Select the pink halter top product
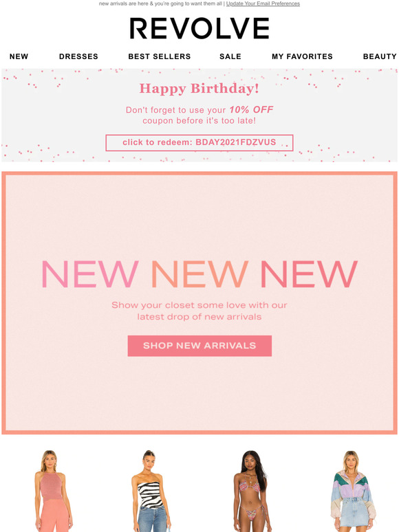 [x=53, y=491]
